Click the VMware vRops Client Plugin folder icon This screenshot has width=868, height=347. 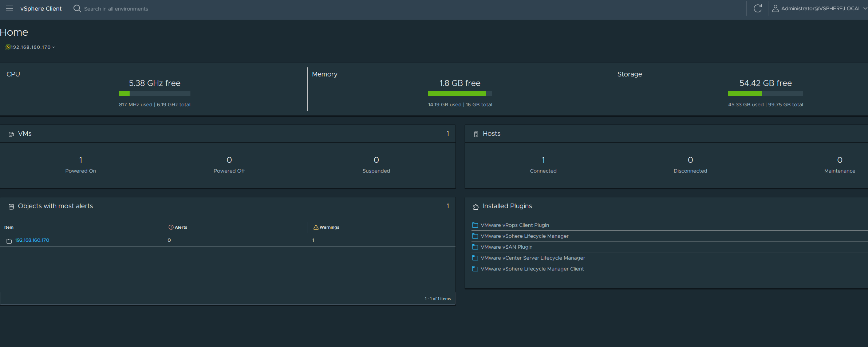[x=475, y=225]
